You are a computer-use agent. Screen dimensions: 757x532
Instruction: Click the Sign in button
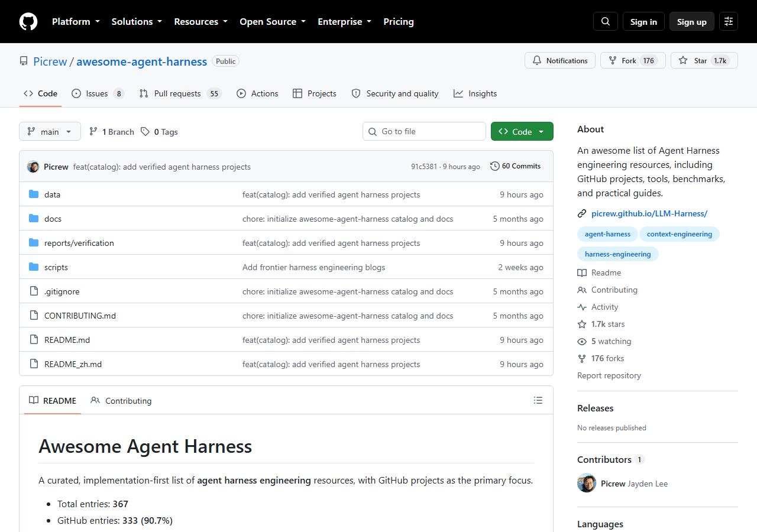(x=643, y=21)
